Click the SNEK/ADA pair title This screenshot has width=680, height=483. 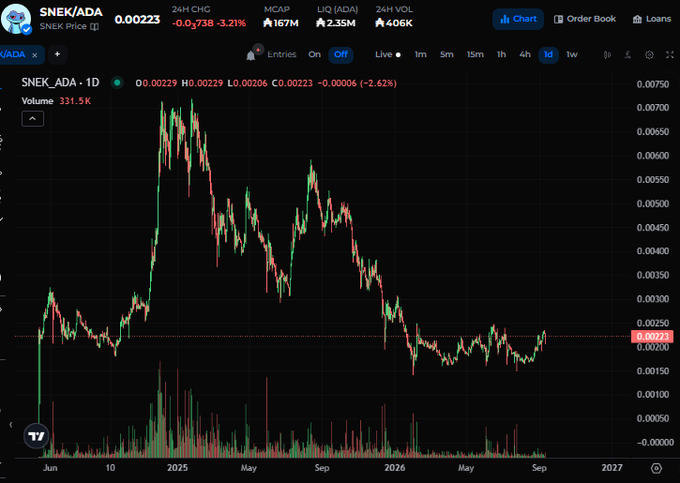pos(71,12)
